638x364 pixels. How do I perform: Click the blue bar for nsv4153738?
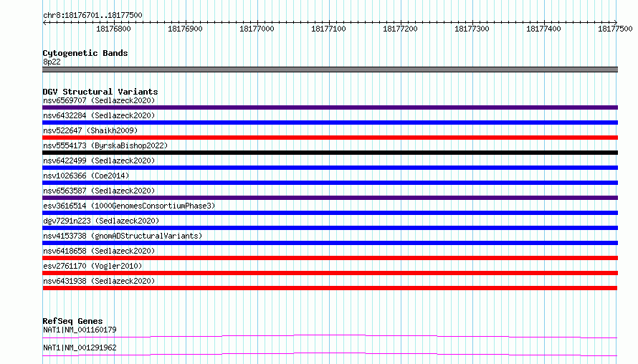pos(330,243)
